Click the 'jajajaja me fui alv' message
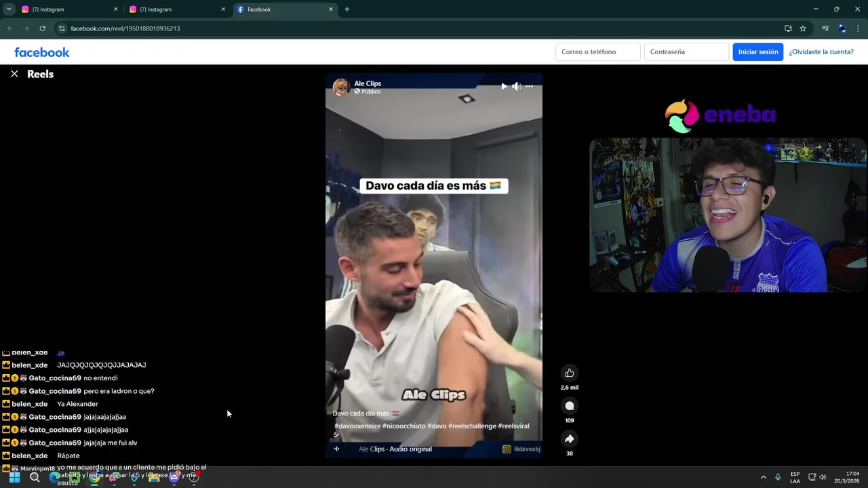 click(x=111, y=443)
